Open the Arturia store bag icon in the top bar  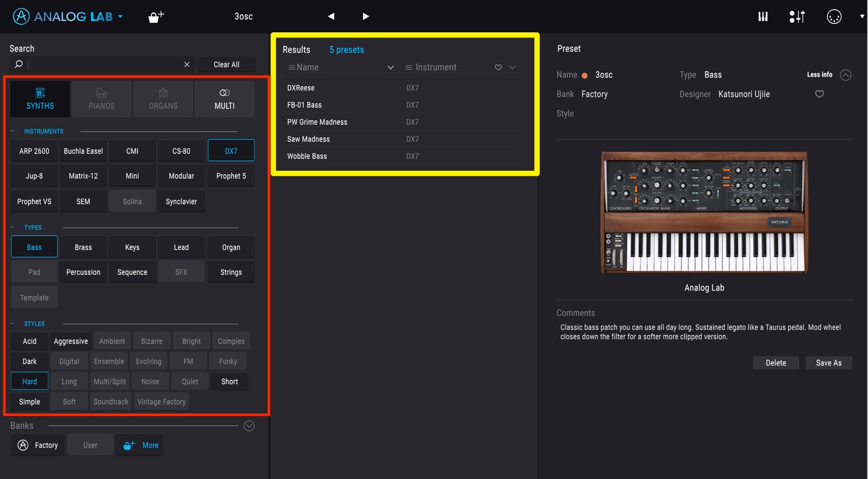[x=156, y=16]
